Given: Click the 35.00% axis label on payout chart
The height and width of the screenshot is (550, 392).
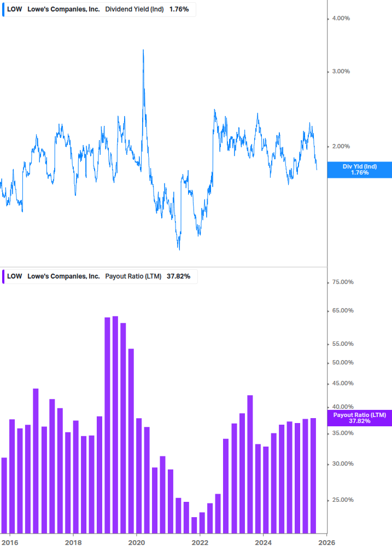Looking at the screenshot, I should pos(343,433).
